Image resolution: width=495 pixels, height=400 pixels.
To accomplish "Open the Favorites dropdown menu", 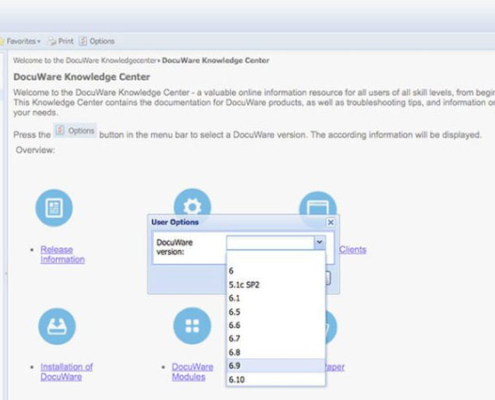I will coord(21,41).
